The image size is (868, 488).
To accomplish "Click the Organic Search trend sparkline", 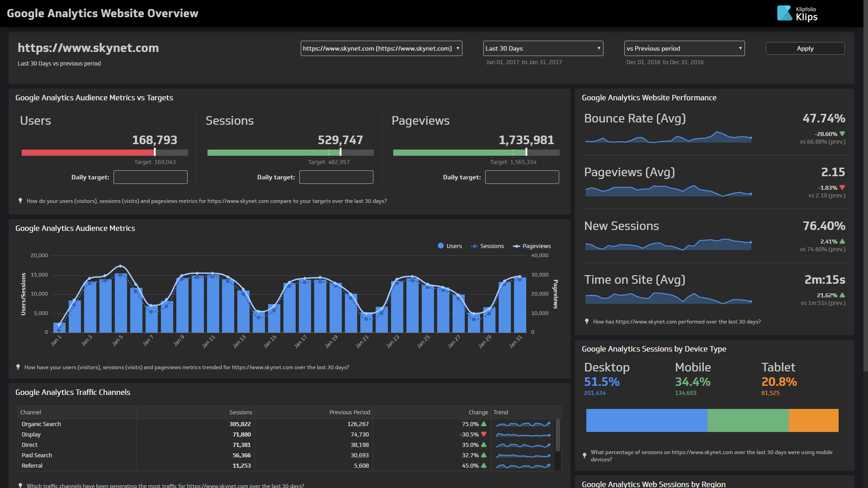I will (523, 424).
